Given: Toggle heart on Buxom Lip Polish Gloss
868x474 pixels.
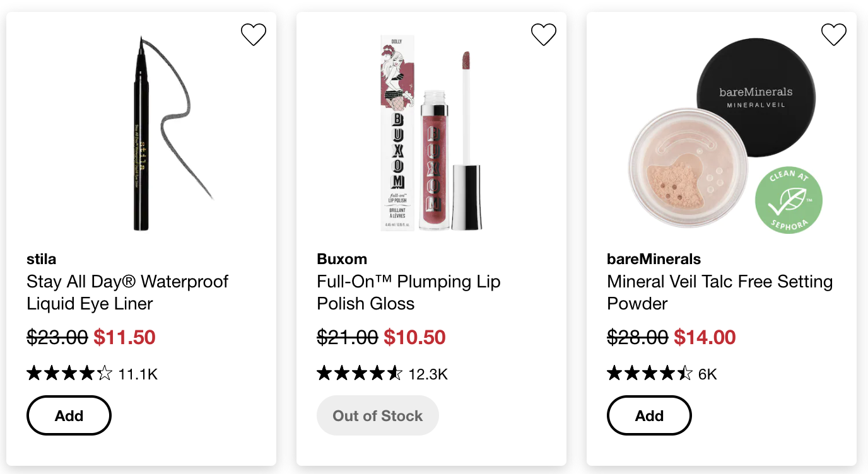Looking at the screenshot, I should coord(544,35).
